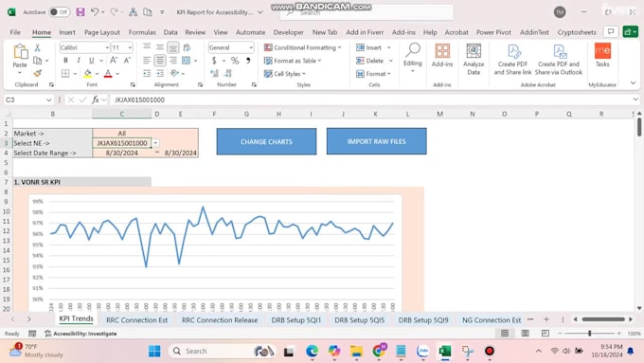The image size is (644, 363).
Task: Increase decimal places
Action: [x=214, y=74]
